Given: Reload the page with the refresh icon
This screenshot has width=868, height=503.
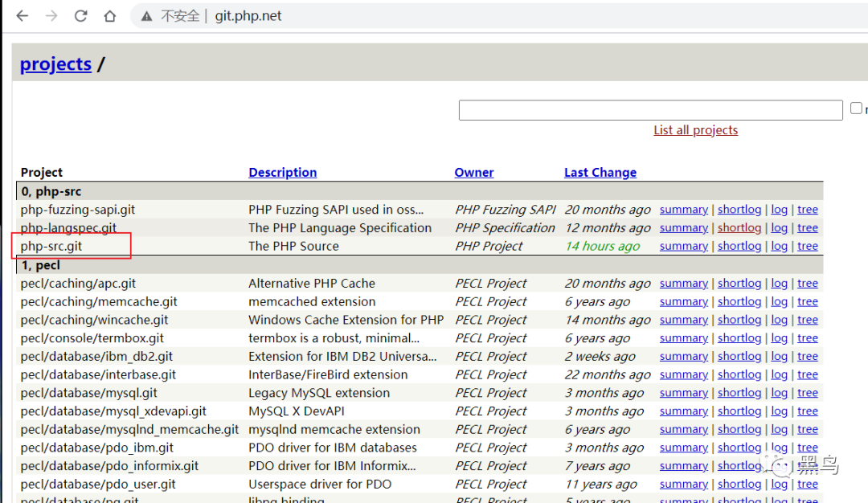Looking at the screenshot, I should click(81, 16).
